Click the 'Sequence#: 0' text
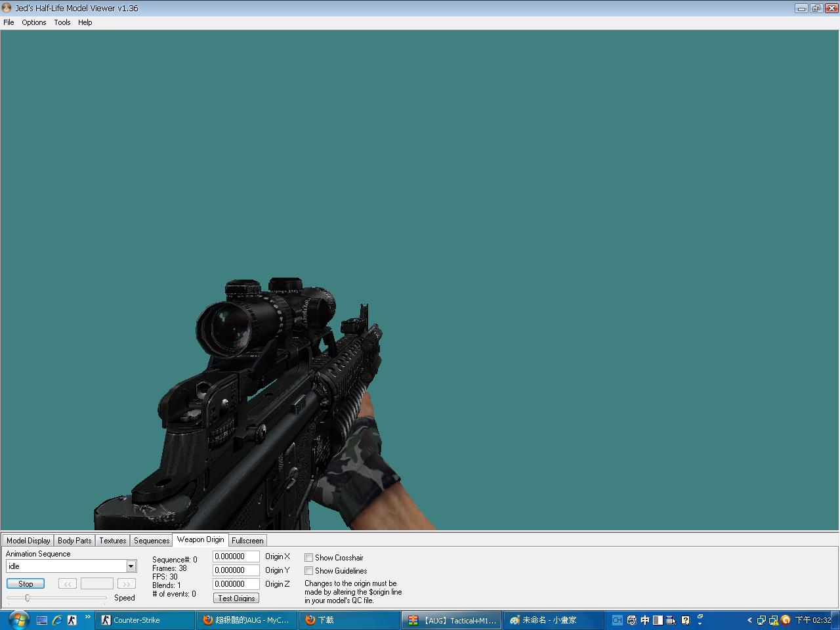This screenshot has width=840, height=630. tap(175, 560)
